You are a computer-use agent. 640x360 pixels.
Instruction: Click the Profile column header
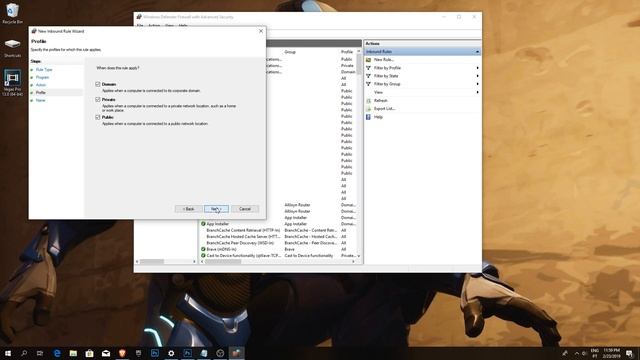pos(347,52)
